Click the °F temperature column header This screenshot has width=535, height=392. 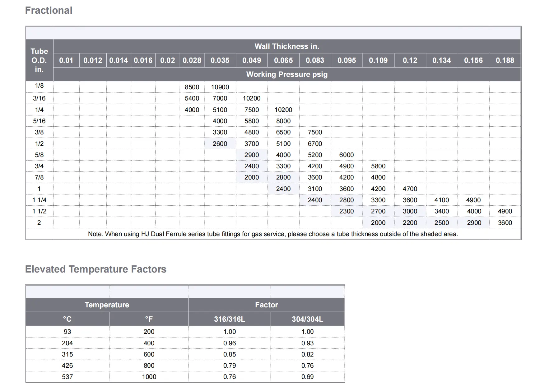tap(149, 319)
